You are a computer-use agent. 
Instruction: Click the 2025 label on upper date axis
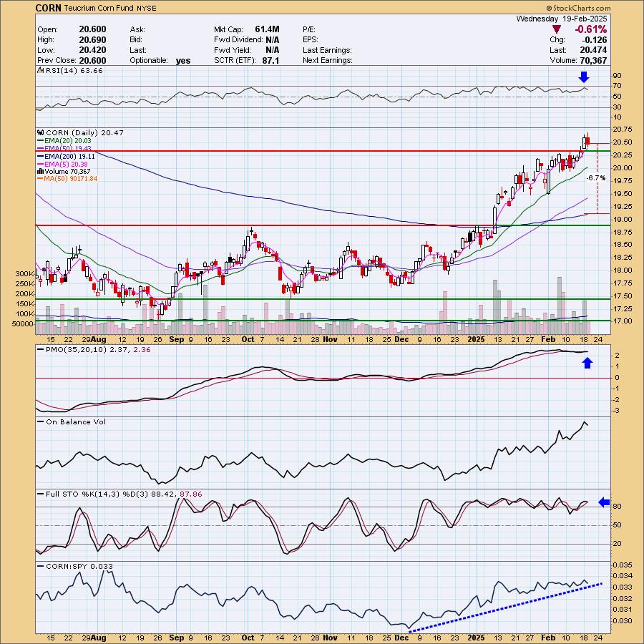tap(477, 340)
